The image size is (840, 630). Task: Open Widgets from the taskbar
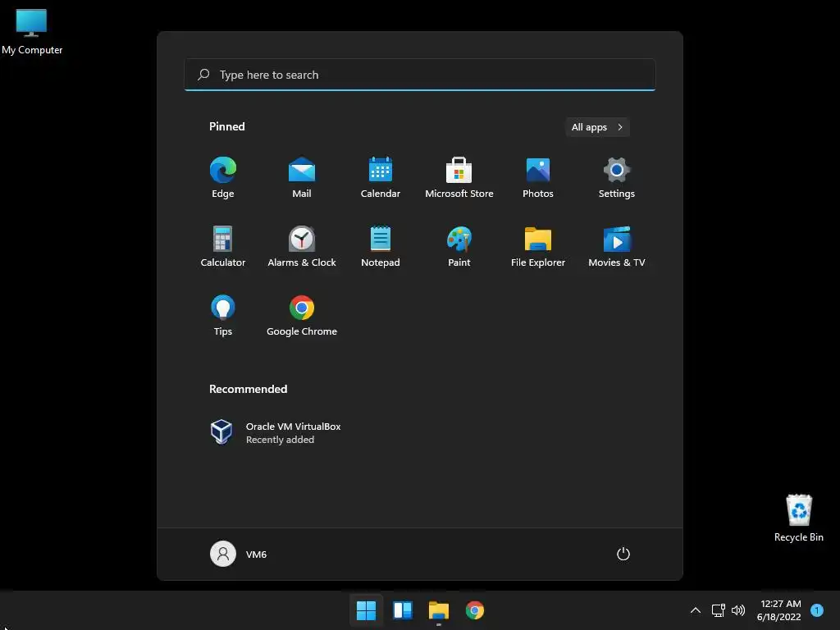coord(402,610)
